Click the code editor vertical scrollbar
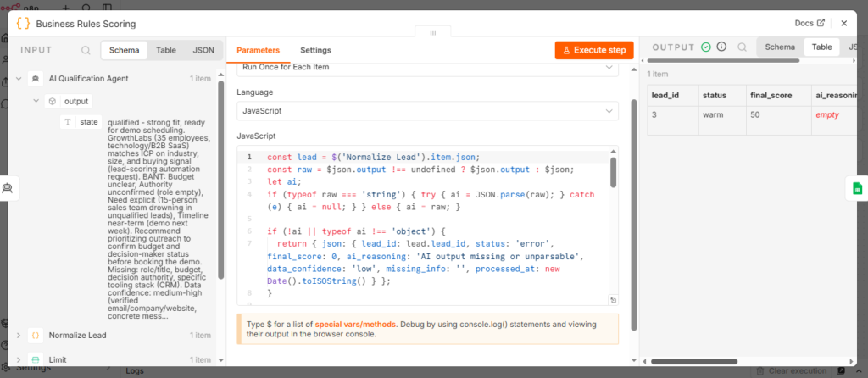Image resolution: width=868 pixels, height=378 pixels. coord(614,172)
